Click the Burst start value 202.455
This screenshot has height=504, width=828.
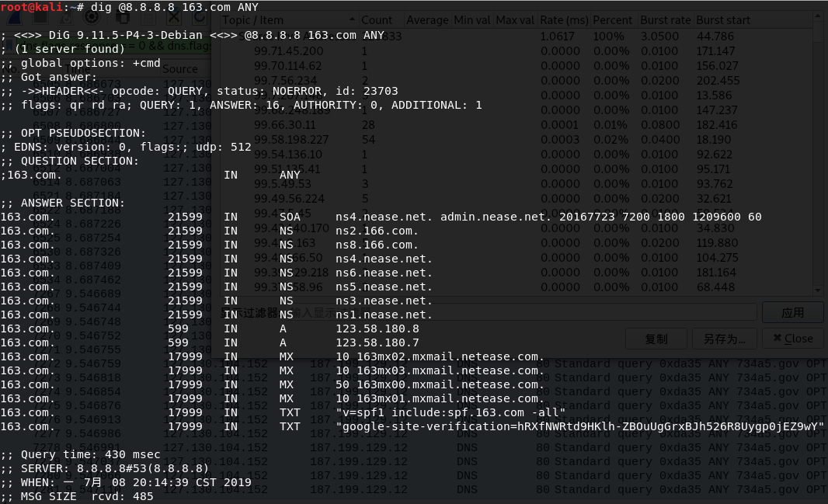pos(718,81)
